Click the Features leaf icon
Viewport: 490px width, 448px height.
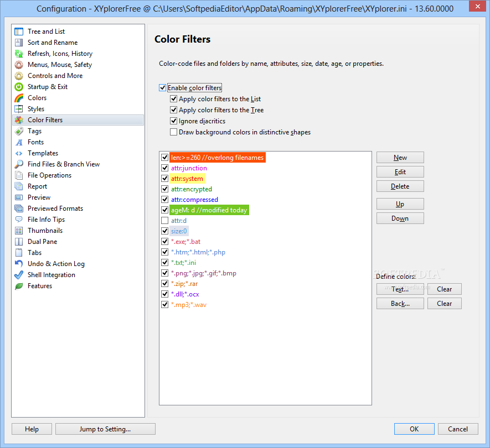19,286
